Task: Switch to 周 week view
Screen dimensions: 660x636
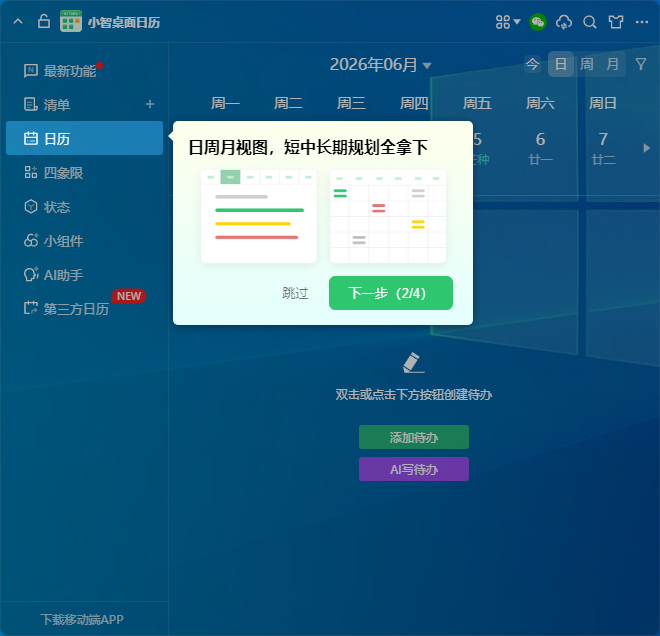Action: tap(586, 64)
